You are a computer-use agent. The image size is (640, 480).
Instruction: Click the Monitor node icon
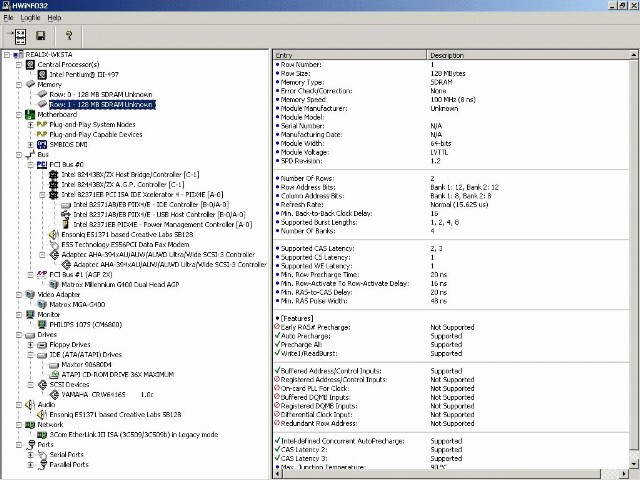click(30, 314)
